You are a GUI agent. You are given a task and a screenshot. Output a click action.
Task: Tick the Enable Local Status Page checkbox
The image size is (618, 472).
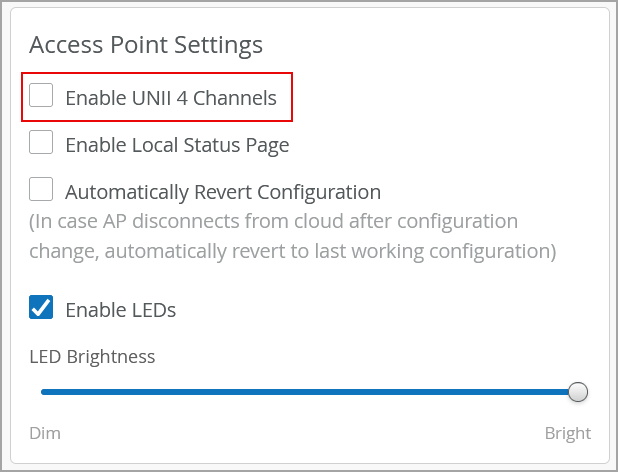pos(41,143)
